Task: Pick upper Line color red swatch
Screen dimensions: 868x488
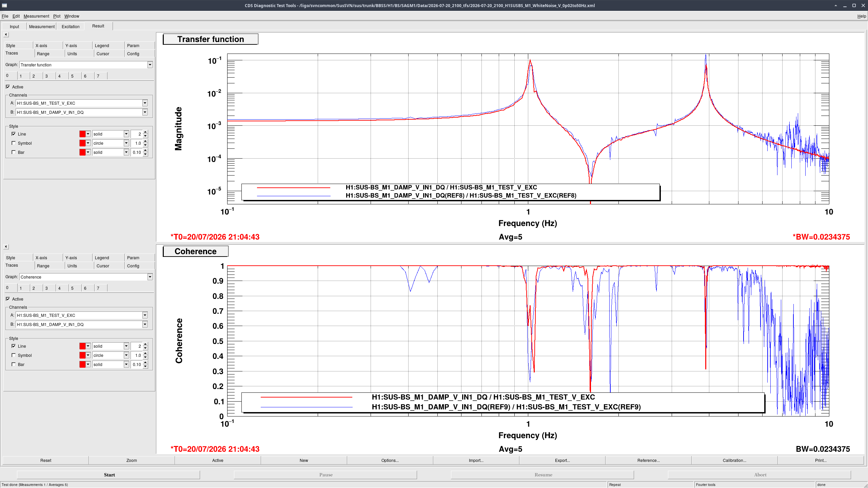Action: tap(82, 134)
